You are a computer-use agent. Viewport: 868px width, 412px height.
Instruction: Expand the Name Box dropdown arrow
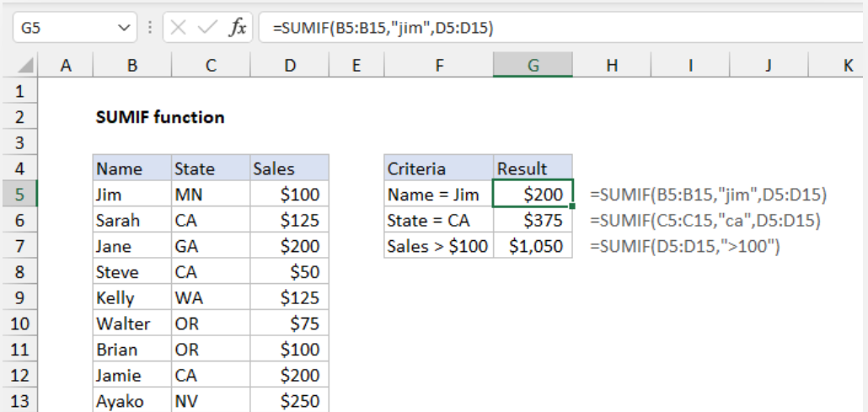(124, 28)
